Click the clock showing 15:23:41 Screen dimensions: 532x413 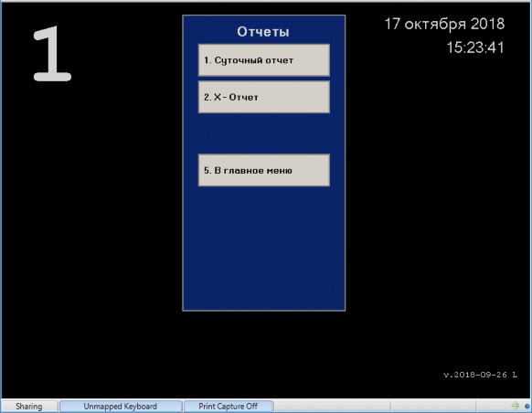pos(475,48)
